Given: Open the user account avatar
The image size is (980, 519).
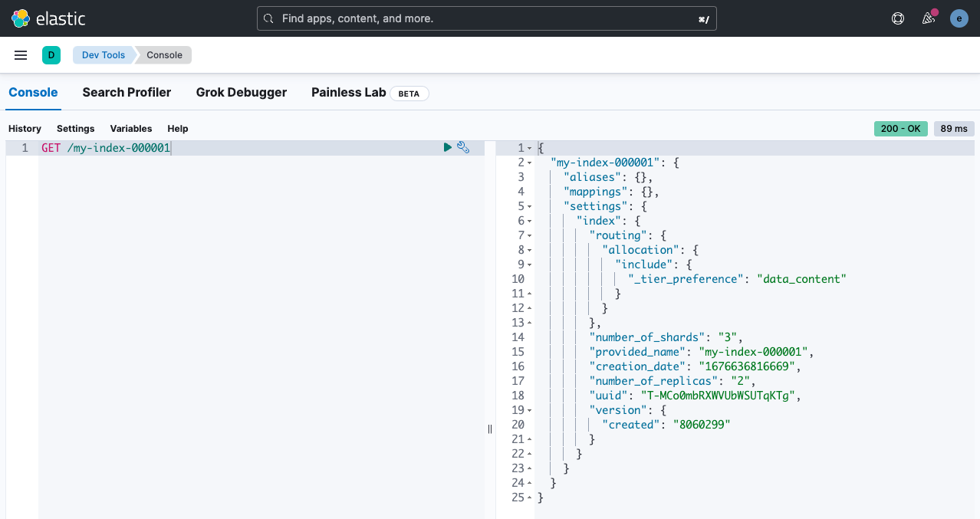Looking at the screenshot, I should tap(959, 18).
